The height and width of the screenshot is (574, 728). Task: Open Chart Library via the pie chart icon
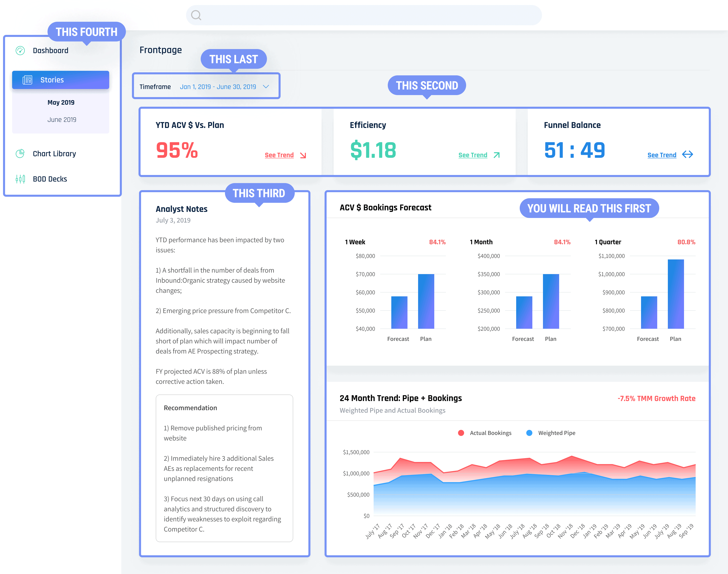pos(20,153)
